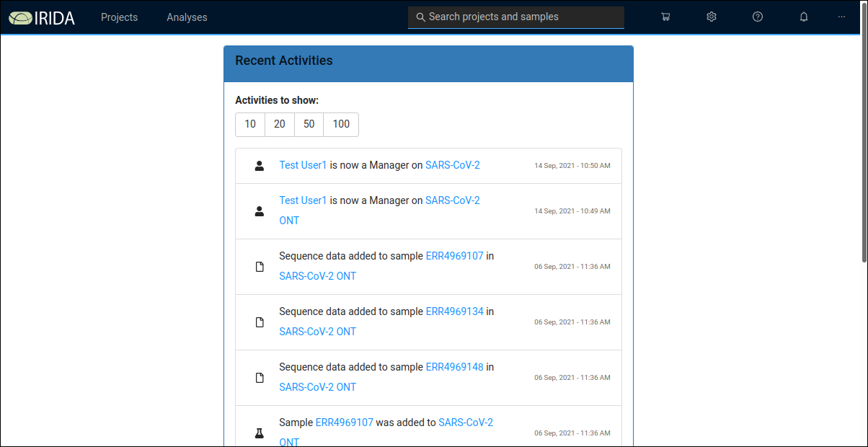Screen dimensions: 868x447
Task: Open the Projects menu
Action: click(x=119, y=17)
